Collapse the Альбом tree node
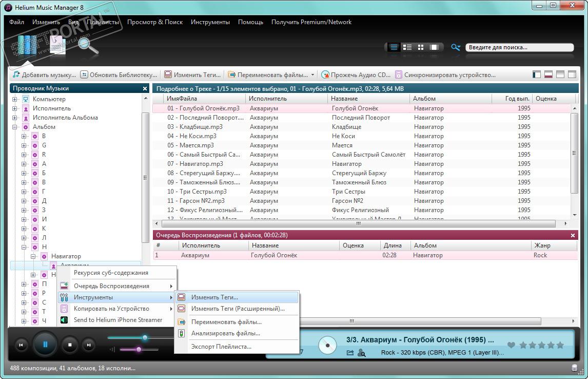Image resolution: width=588 pixels, height=379 pixels. tap(15, 127)
